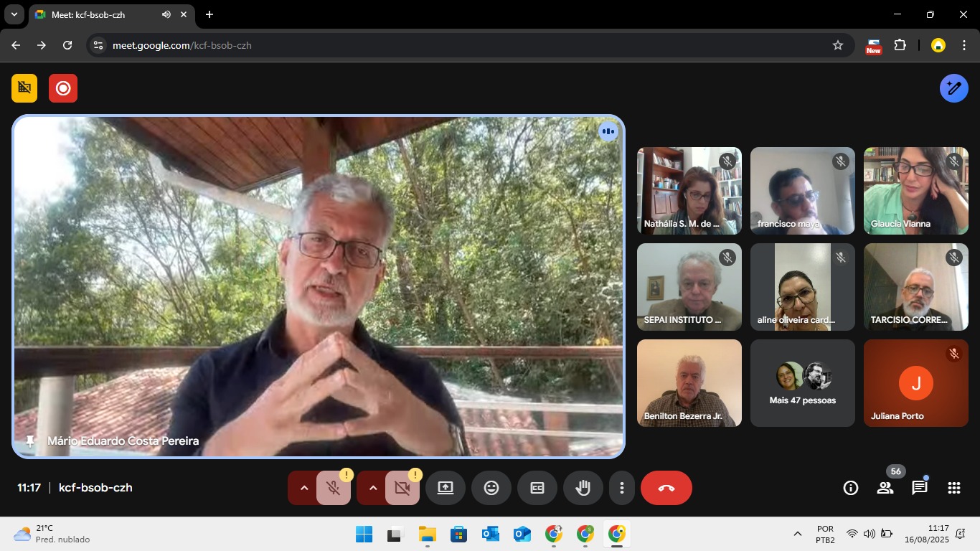980x551 pixels.
Task: Click the Mais 47 pessoas tile
Action: [x=802, y=383]
